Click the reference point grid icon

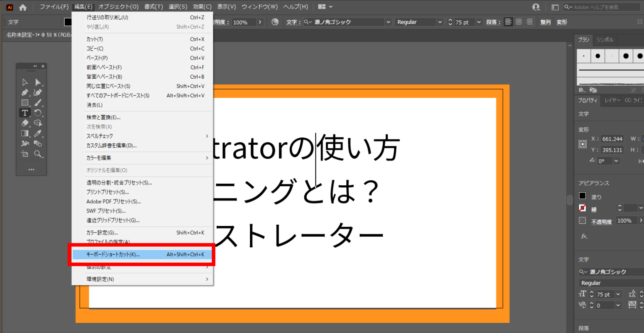point(582,144)
